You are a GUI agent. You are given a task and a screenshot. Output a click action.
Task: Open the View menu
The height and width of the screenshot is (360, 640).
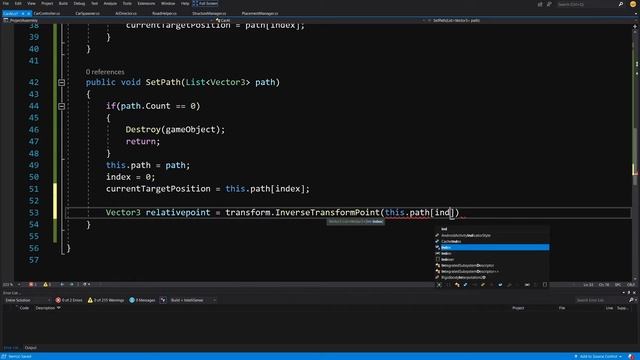pyautogui.click(x=31, y=3)
